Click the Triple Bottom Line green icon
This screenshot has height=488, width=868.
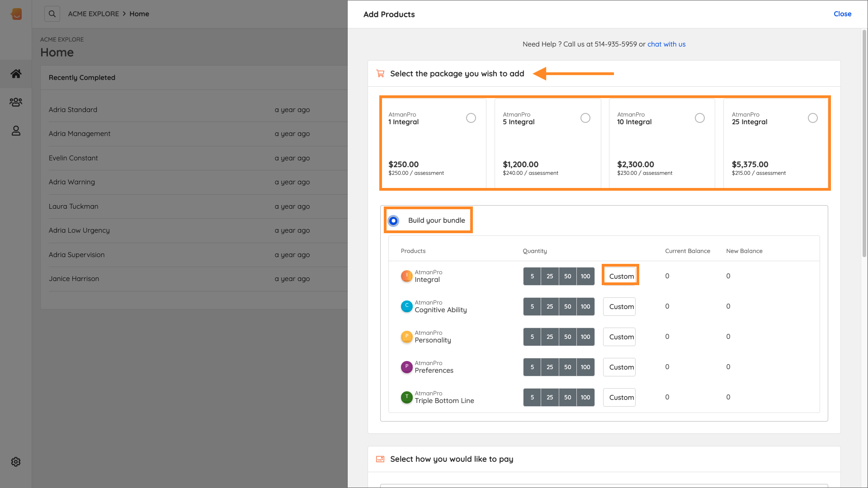point(407,397)
